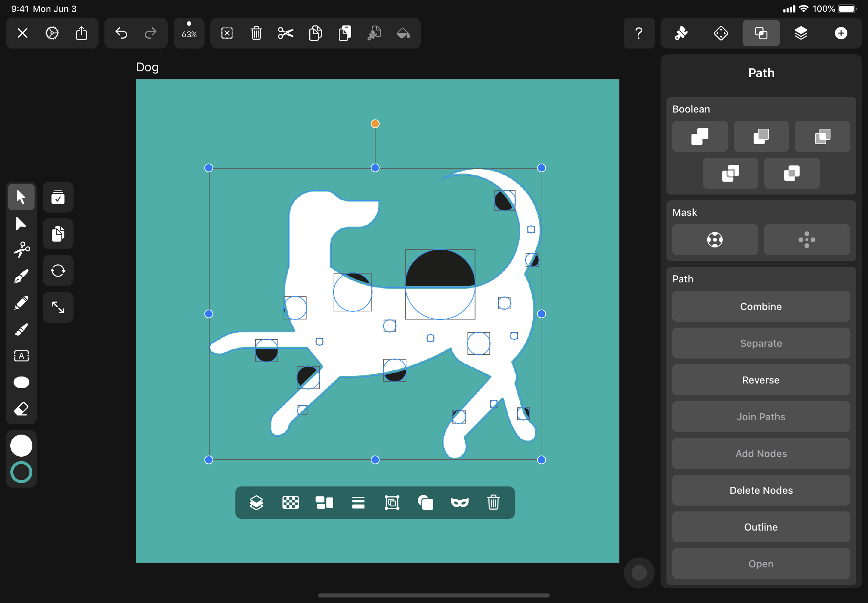Screen dimensions: 868x603
Task: Select the Pen tool
Action: coord(21,276)
